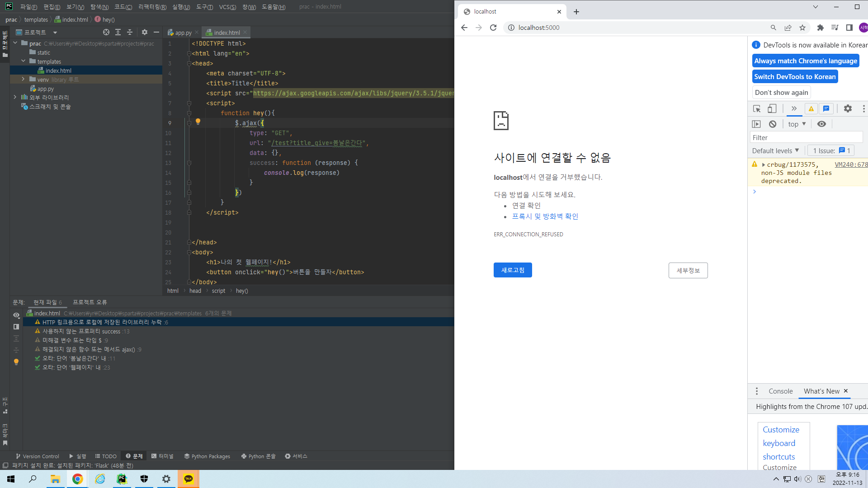Screen dimensions: 868x488
Task: Click the yellow lightbulb on line 9
Action: [x=198, y=122]
